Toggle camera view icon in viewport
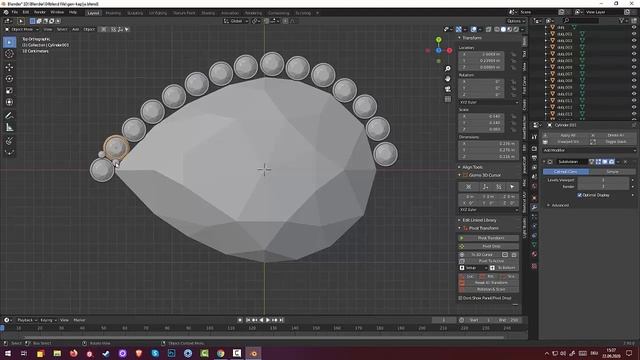Screen dimensions: 640x360 [x=448, y=89]
